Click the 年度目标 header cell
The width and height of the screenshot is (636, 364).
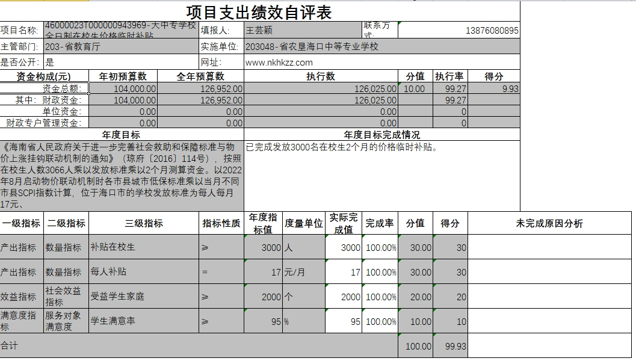click(x=122, y=135)
